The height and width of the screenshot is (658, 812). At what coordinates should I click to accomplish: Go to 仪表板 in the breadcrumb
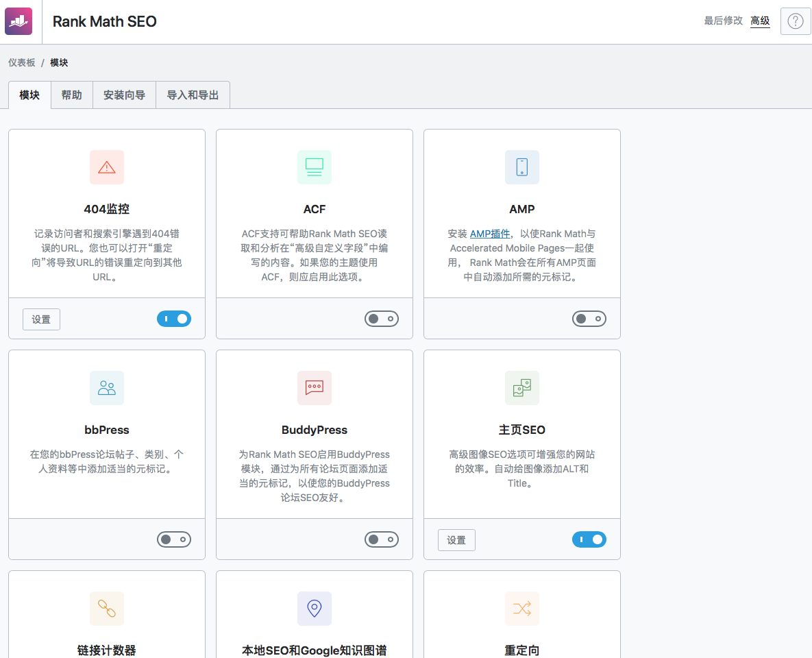[22, 62]
